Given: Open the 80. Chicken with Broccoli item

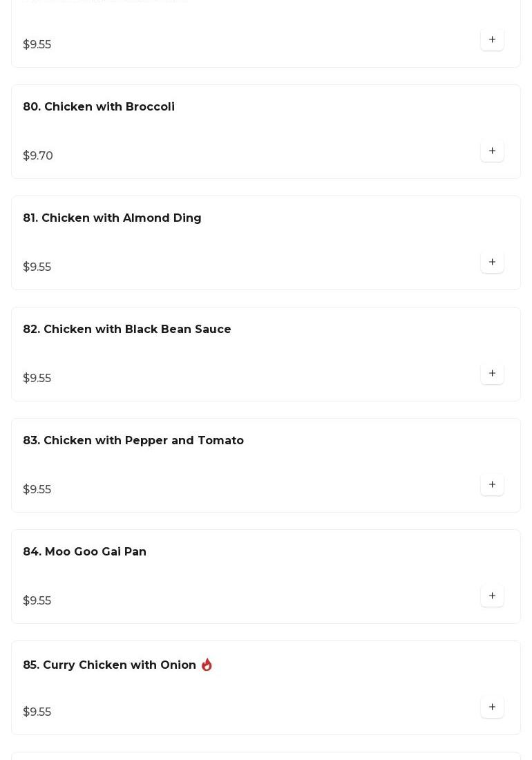Looking at the screenshot, I should [x=99, y=107].
